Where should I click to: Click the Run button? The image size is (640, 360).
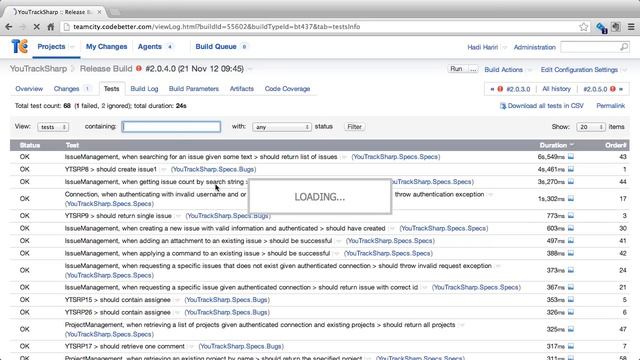click(456, 69)
